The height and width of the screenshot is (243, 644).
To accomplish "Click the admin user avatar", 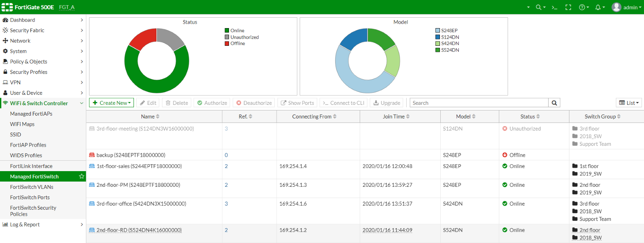I will pyautogui.click(x=616, y=7).
